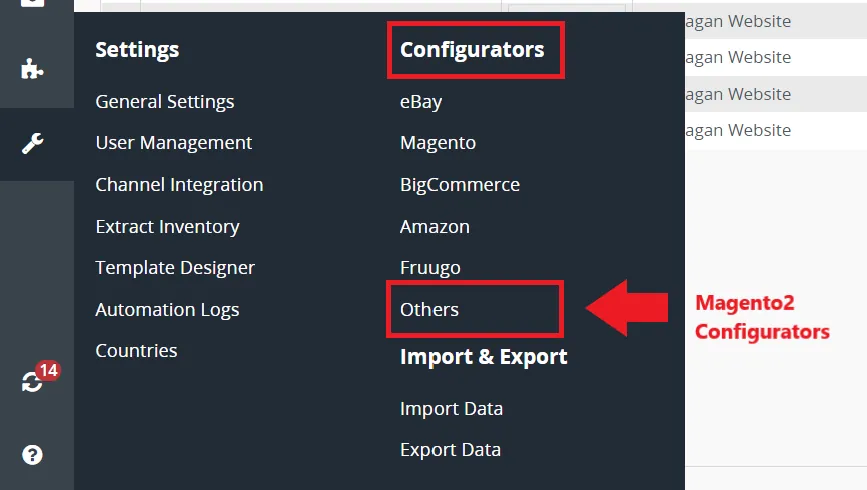Open Countries settings
Screen dimensions: 867x490
tap(136, 351)
